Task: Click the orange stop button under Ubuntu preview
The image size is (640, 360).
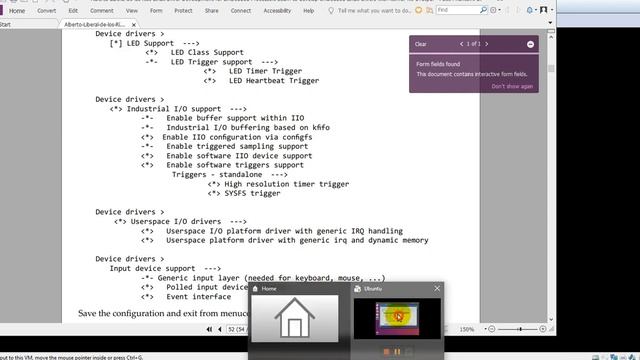Action: pyautogui.click(x=386, y=351)
